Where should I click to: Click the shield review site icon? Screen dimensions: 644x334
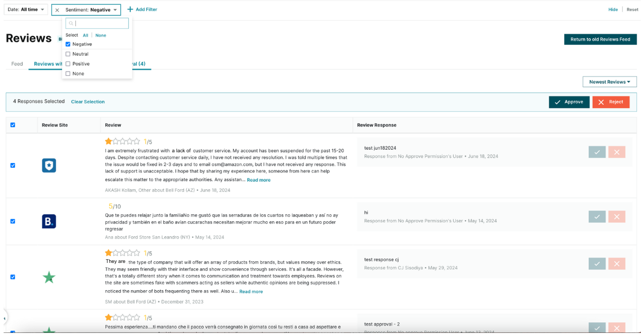click(49, 166)
